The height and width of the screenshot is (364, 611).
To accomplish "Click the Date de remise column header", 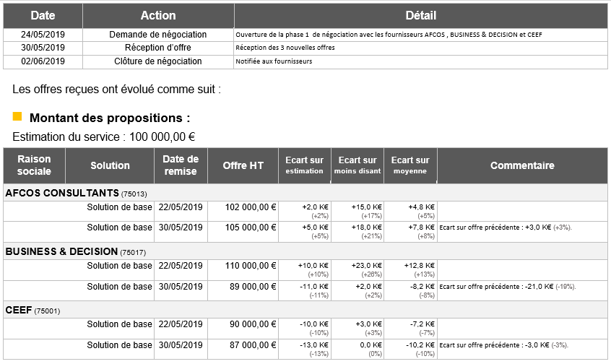I will [181, 165].
